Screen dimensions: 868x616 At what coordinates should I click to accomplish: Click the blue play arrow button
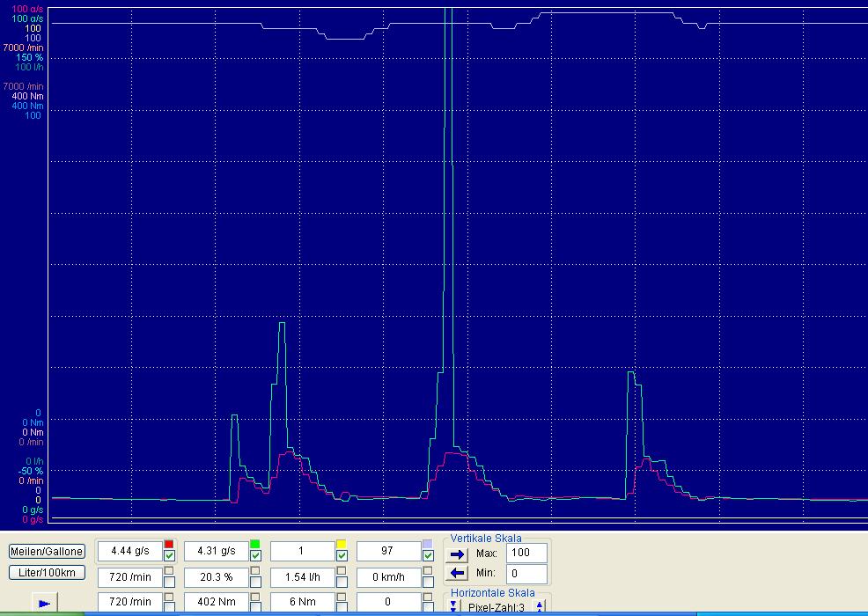pyautogui.click(x=44, y=604)
